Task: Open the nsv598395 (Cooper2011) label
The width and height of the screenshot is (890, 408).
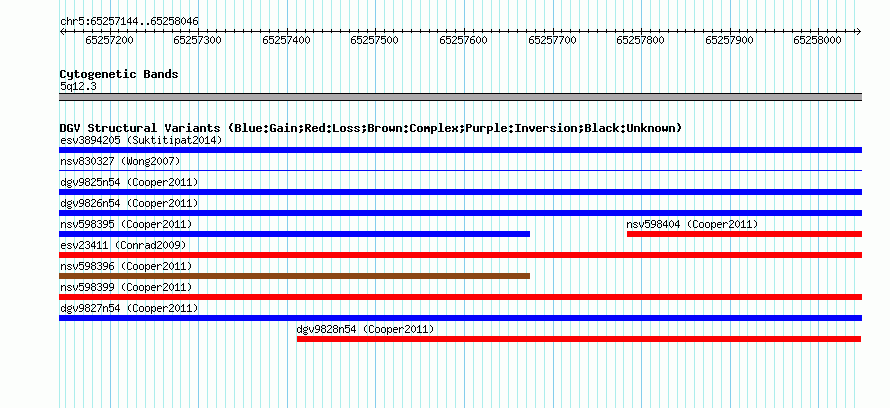Action: coord(126,224)
